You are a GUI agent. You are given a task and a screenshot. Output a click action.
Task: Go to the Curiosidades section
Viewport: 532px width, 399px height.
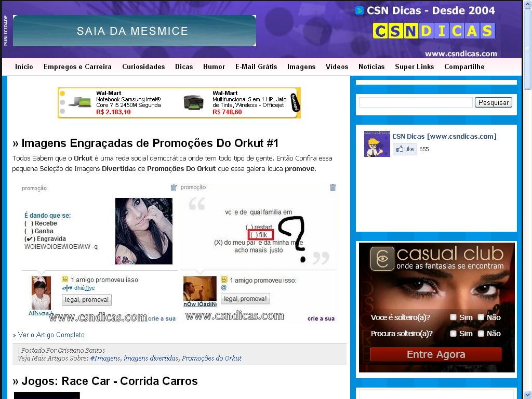click(143, 67)
